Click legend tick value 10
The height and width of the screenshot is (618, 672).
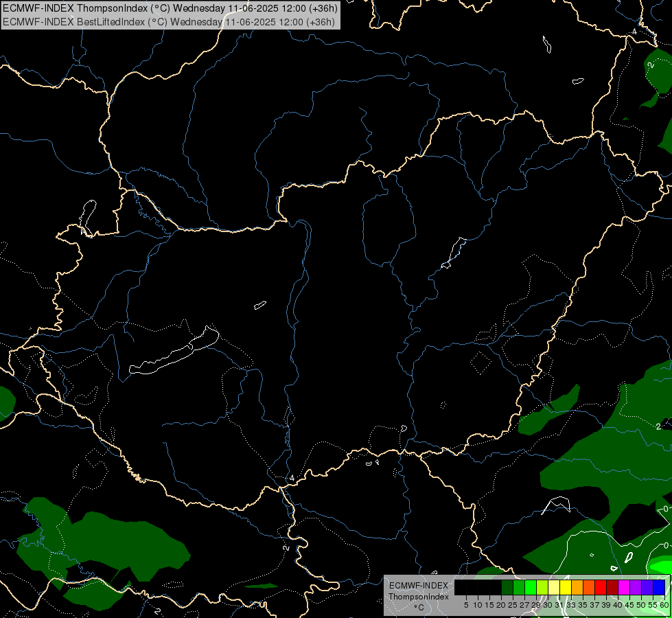click(478, 605)
